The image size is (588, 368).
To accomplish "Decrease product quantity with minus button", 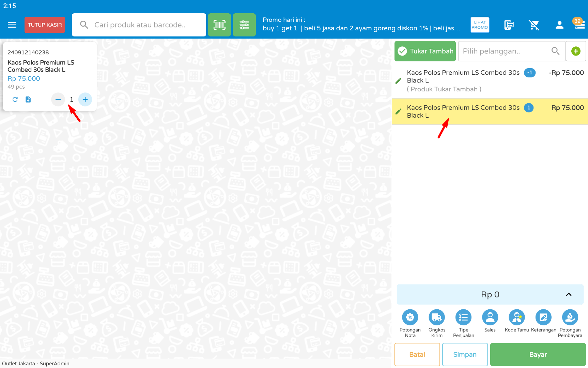I will [58, 99].
